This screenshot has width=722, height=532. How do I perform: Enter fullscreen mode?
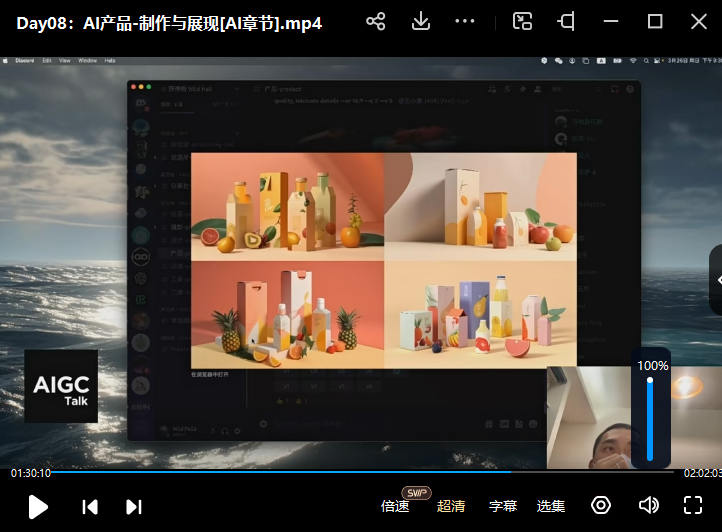[693, 505]
